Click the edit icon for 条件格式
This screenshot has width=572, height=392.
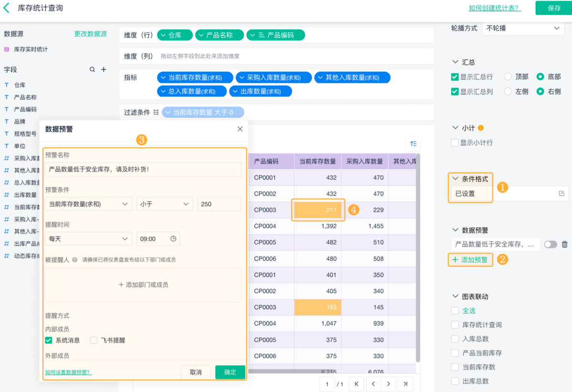[562, 193]
